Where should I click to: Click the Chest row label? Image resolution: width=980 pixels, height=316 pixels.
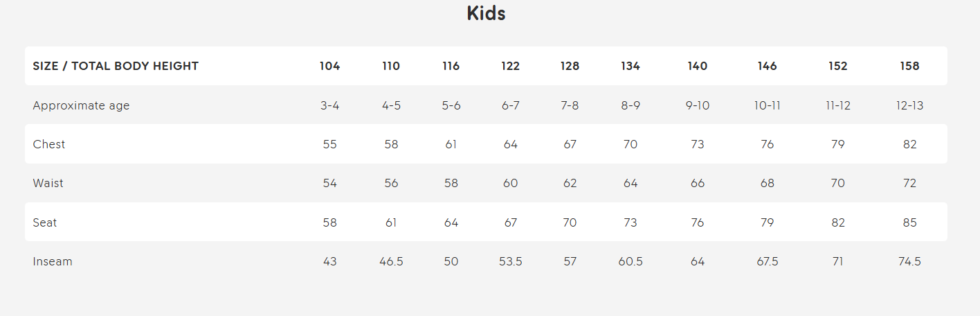[49, 144]
